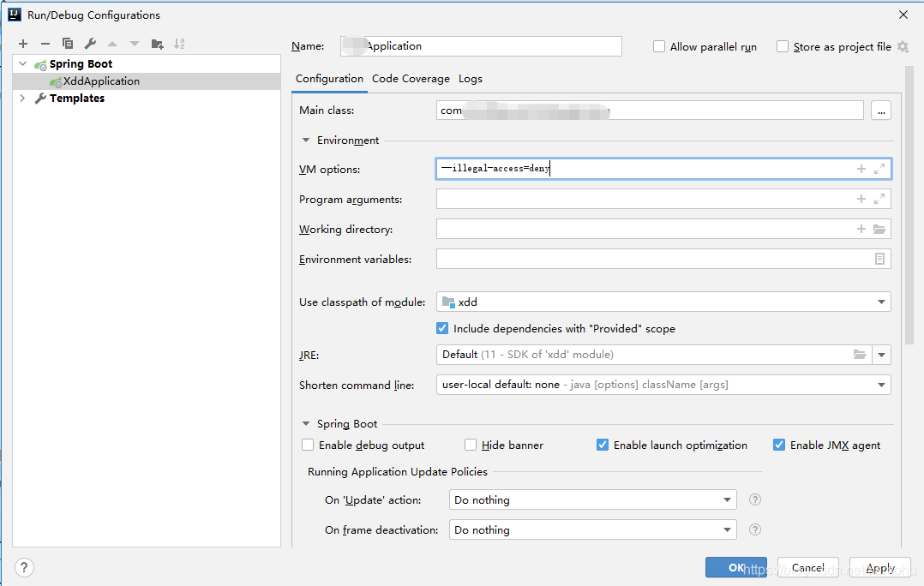Move configuration down arrow

135,44
